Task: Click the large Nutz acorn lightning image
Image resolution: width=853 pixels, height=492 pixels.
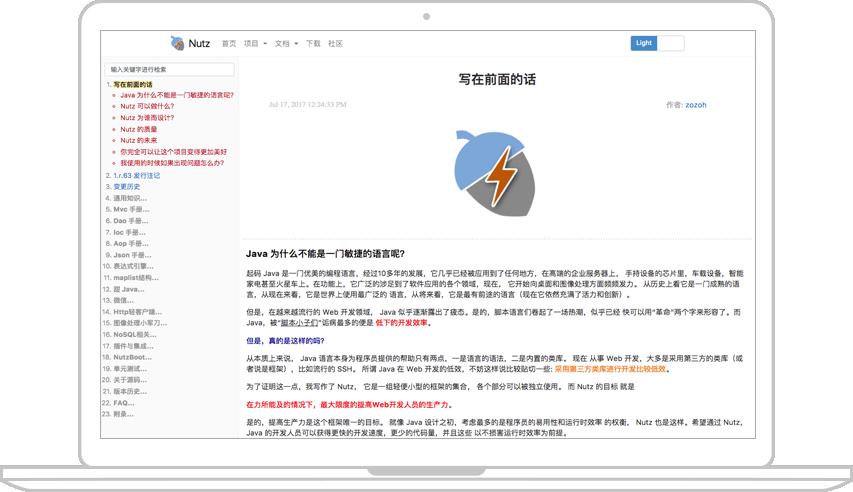Action: [x=495, y=174]
